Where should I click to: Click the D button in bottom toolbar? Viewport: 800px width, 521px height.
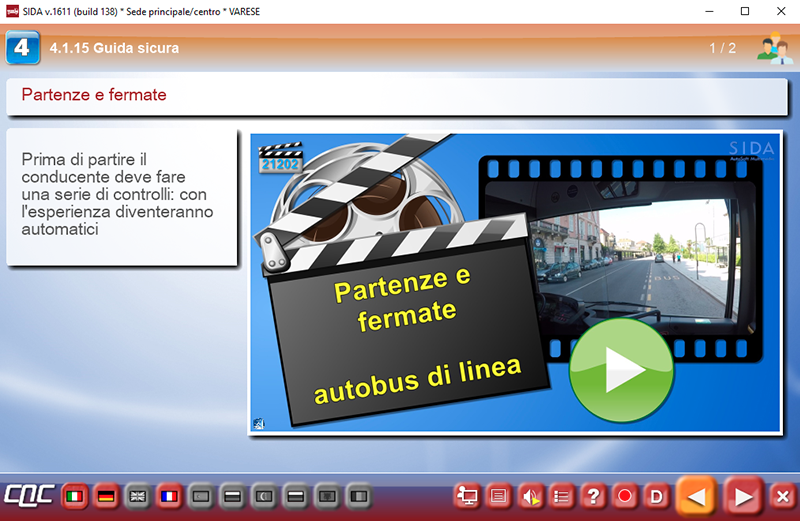tap(656, 495)
